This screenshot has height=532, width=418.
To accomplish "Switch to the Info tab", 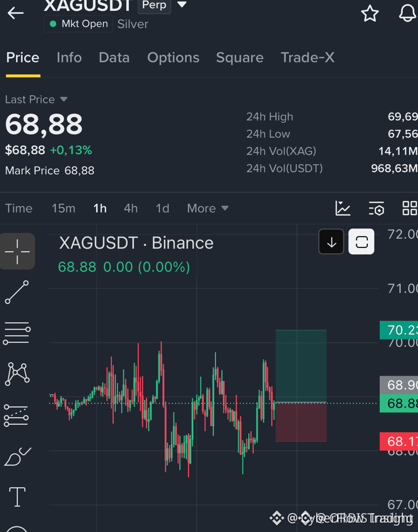I will [x=69, y=57].
